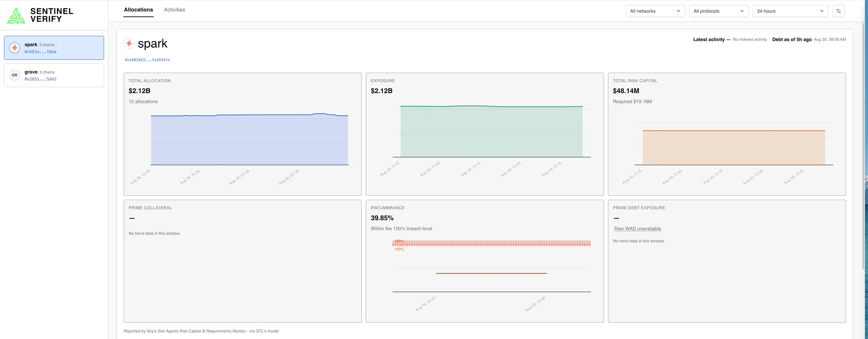
Task: Open the 24 hours time range dropdown
Action: pyautogui.click(x=790, y=11)
